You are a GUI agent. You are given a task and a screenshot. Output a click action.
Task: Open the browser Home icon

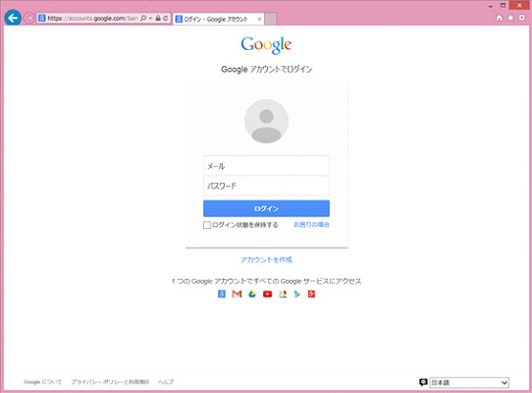[x=499, y=18]
